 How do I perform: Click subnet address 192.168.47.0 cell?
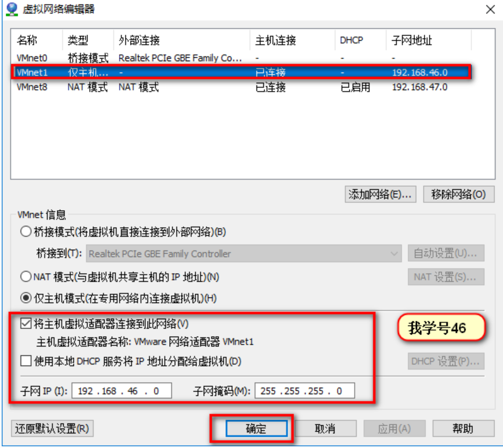coord(420,87)
